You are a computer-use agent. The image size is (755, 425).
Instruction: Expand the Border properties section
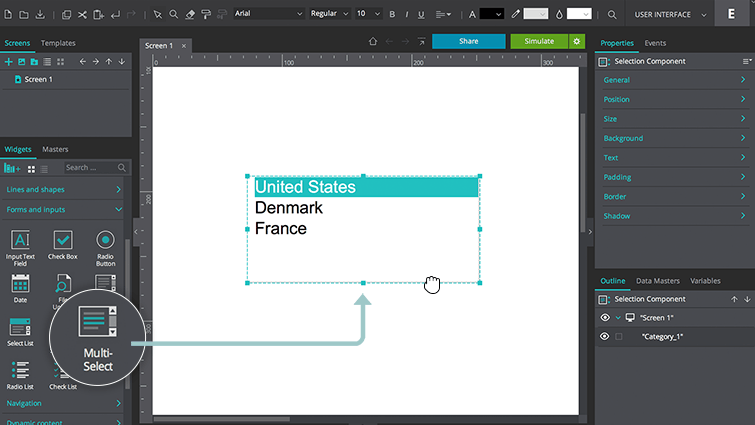point(674,196)
